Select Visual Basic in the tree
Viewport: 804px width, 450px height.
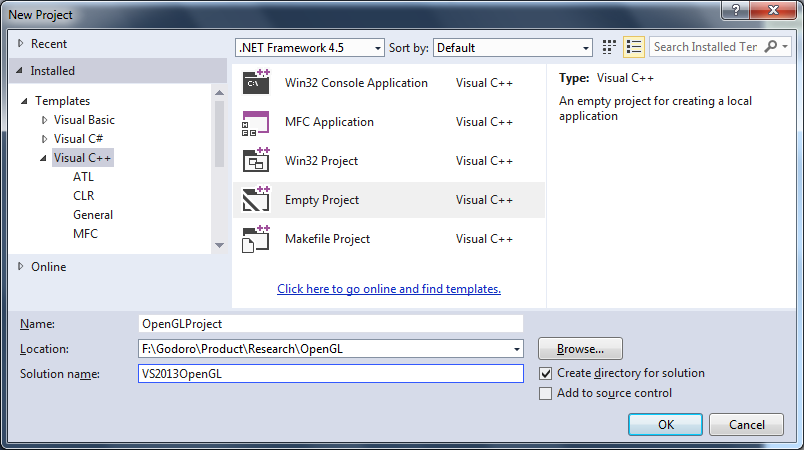point(84,120)
